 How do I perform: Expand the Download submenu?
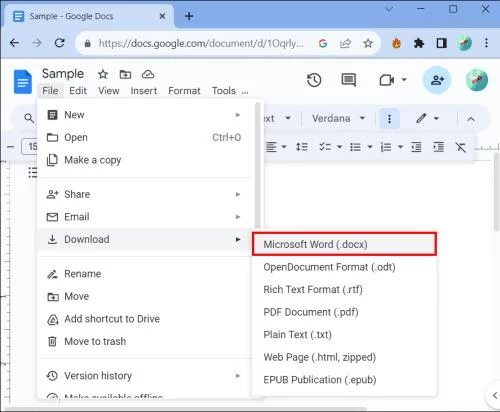click(145, 239)
